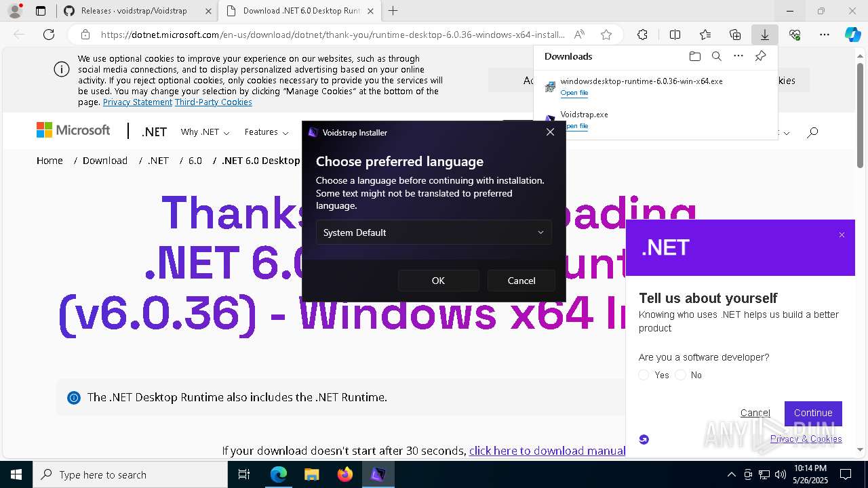Select Download .NET 6.0 Desktop Runtime tab
868x488 pixels.
click(301, 11)
